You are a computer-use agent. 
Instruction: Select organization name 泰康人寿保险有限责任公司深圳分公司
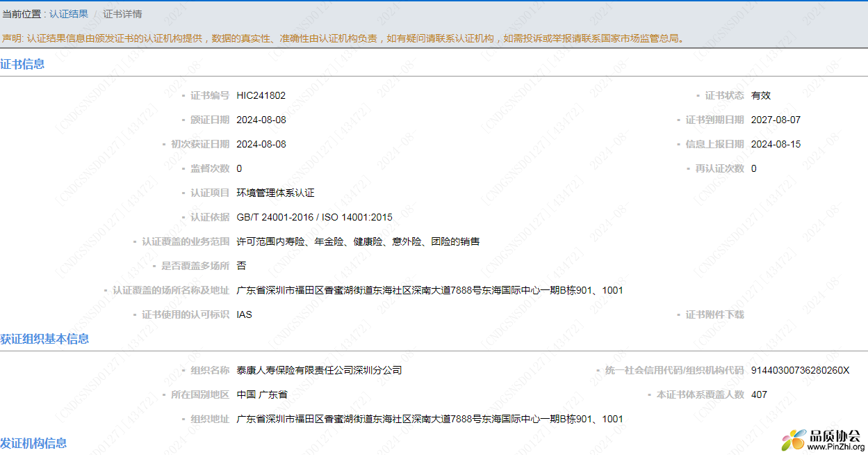[x=319, y=370]
